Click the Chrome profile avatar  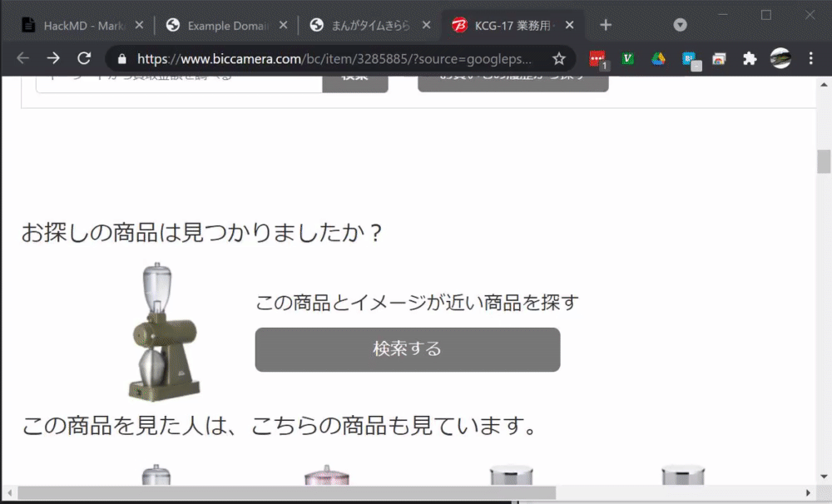tap(779, 59)
